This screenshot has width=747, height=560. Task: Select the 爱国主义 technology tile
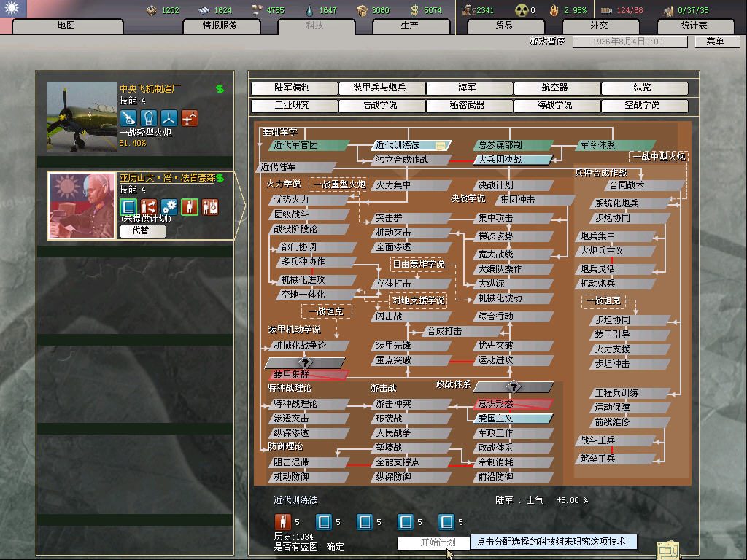pos(513,419)
